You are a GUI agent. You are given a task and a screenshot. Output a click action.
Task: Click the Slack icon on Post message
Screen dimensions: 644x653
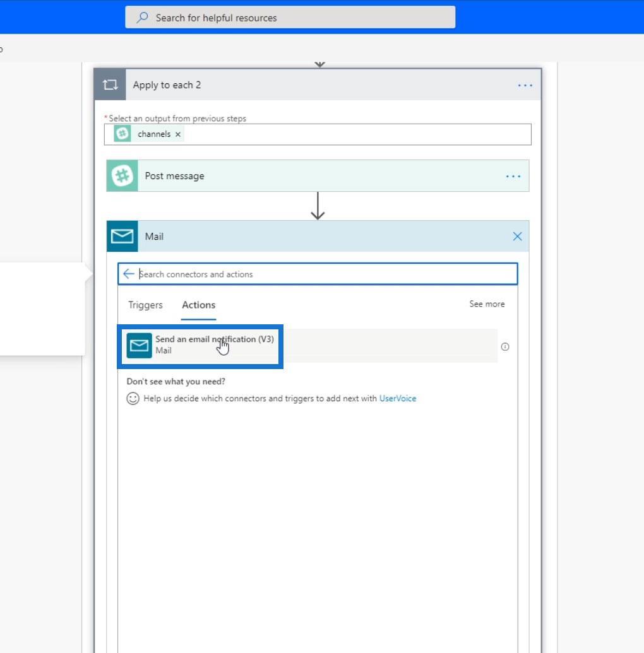click(x=122, y=176)
